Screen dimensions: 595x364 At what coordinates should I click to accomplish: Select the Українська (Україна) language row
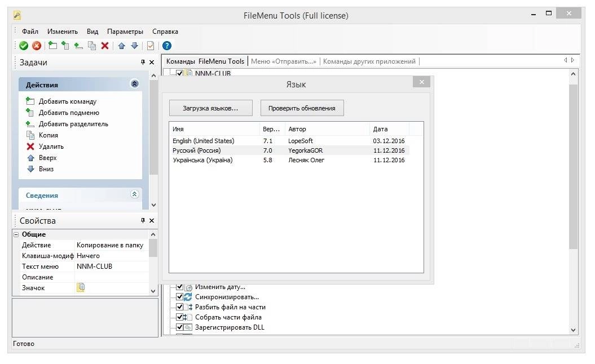[x=289, y=160]
